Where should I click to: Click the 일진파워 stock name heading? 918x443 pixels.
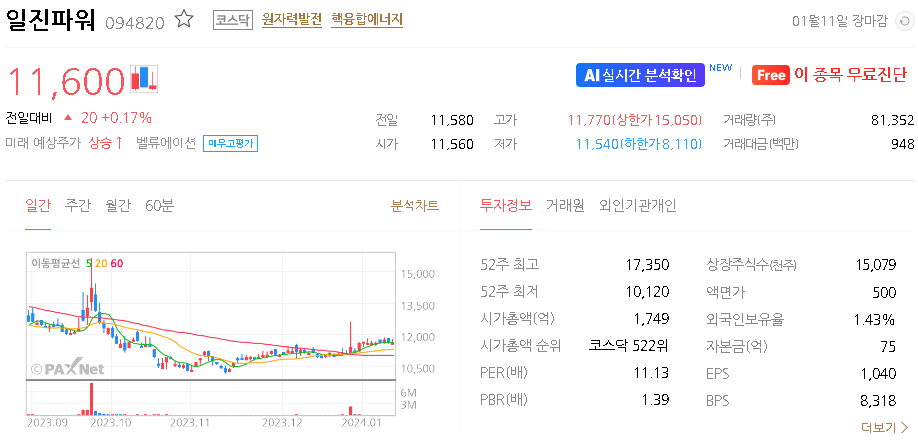click(50, 19)
